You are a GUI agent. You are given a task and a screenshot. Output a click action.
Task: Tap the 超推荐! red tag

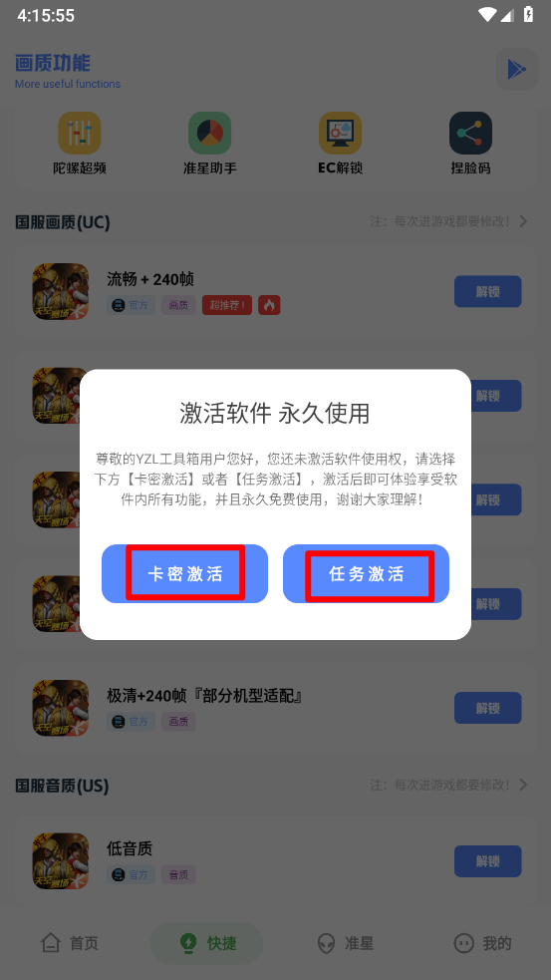tap(227, 305)
